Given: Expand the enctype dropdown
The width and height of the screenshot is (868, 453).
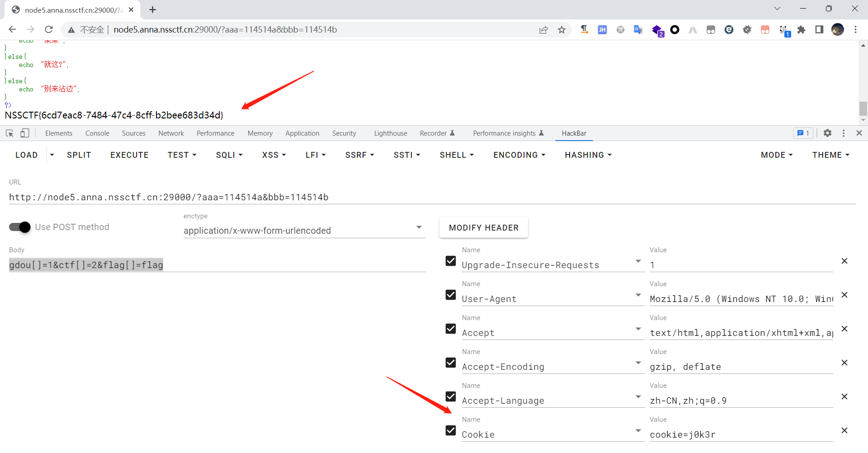Looking at the screenshot, I should click(x=419, y=227).
